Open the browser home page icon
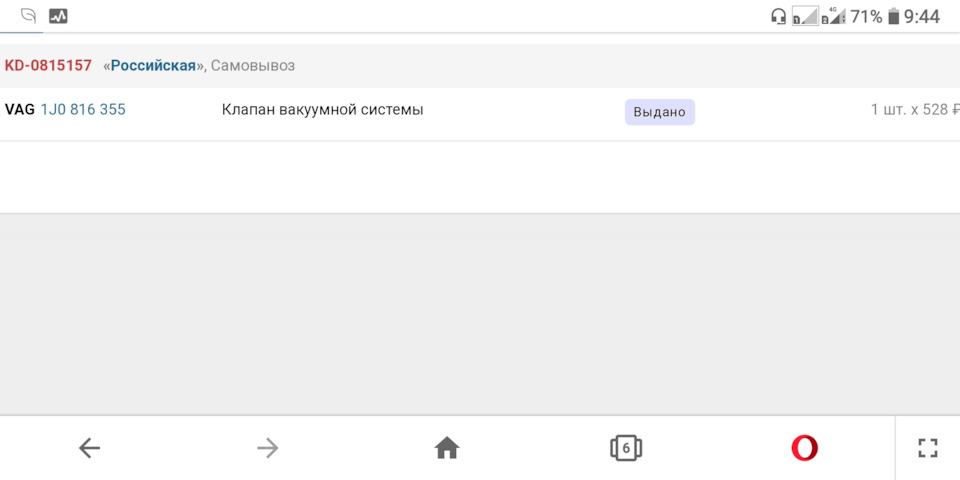This screenshot has height=480, width=960. 447,448
